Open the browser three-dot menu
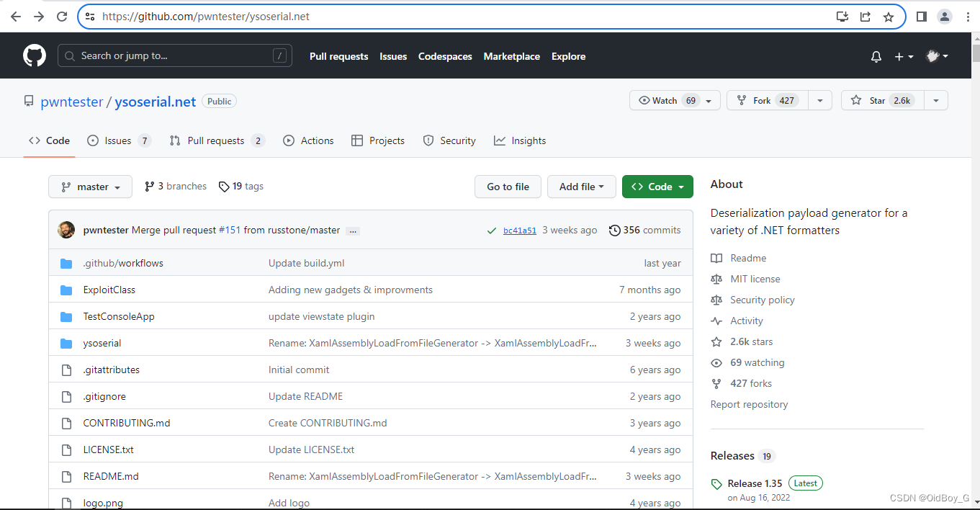 click(967, 17)
